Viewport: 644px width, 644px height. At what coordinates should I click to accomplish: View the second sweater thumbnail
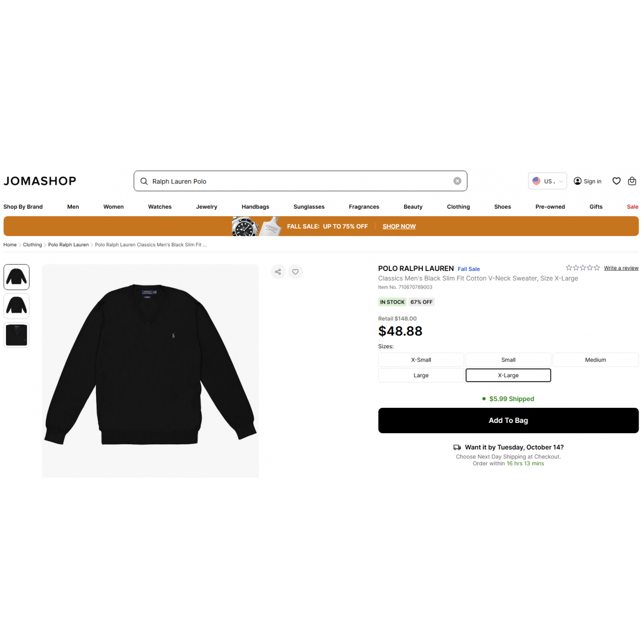pyautogui.click(x=17, y=306)
